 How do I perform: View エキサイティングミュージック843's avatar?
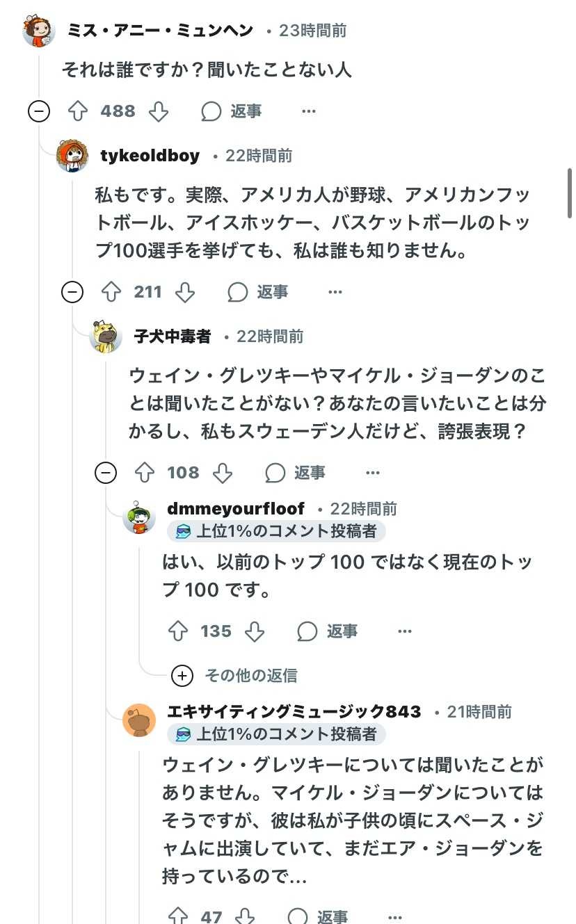(x=139, y=720)
